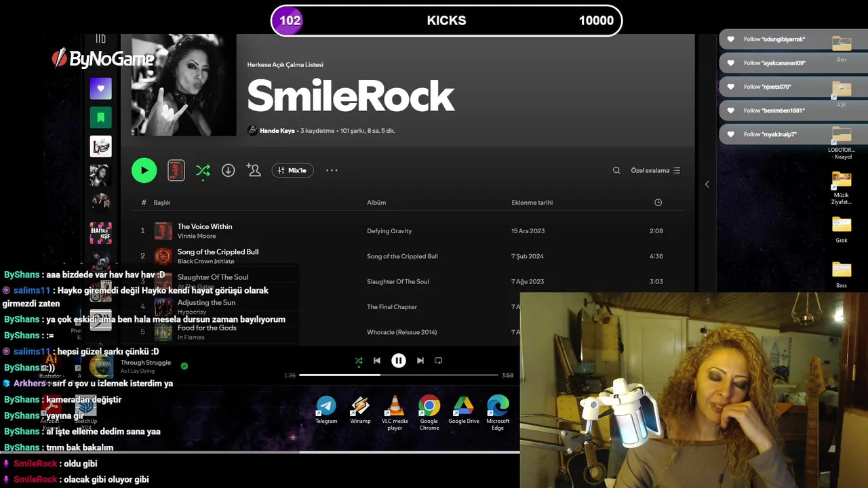Launch VLC media player shortcut
This screenshot has height=488, width=868.
tap(395, 413)
